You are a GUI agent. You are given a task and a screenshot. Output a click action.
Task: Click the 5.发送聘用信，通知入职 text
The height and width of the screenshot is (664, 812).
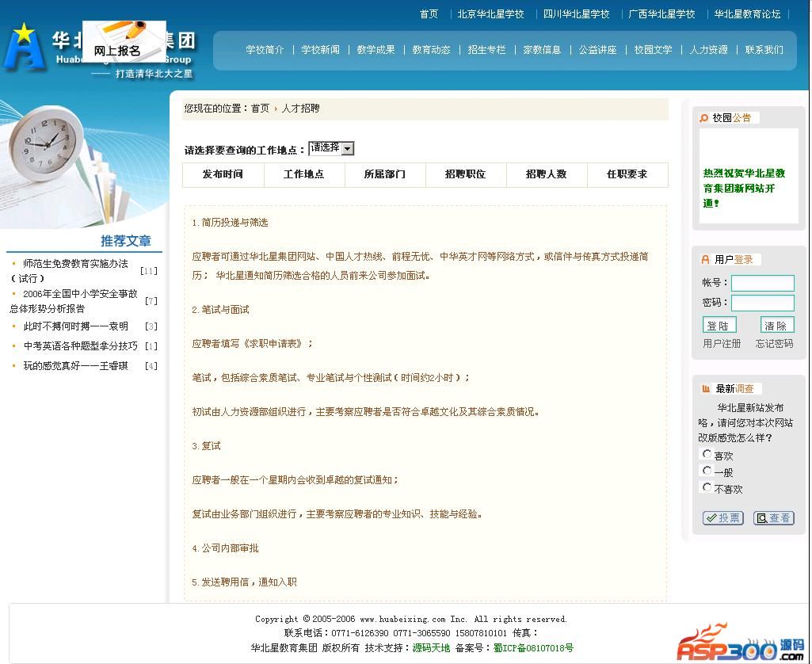tap(245, 582)
